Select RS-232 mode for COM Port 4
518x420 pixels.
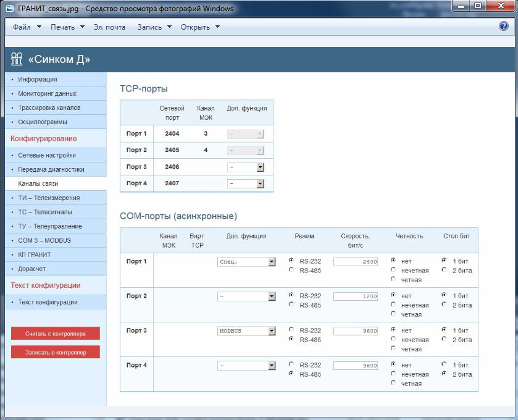tap(291, 365)
